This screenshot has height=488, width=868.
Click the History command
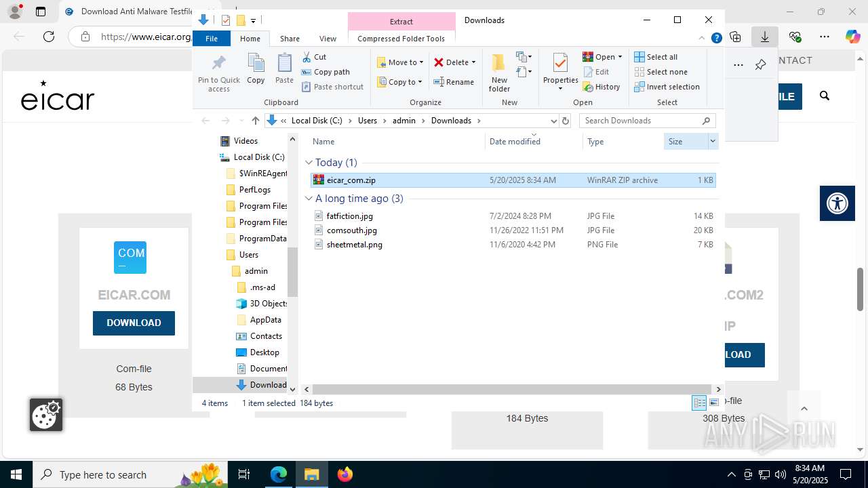click(x=601, y=87)
